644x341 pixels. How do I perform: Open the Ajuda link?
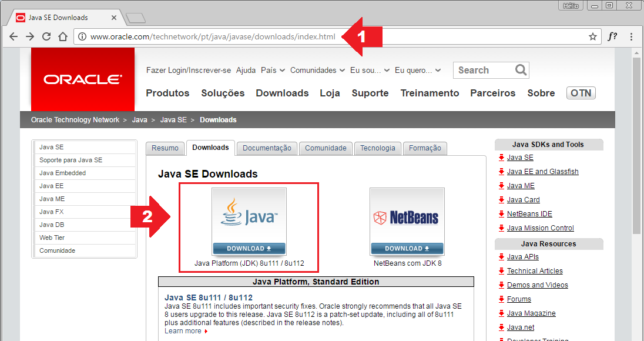(246, 70)
